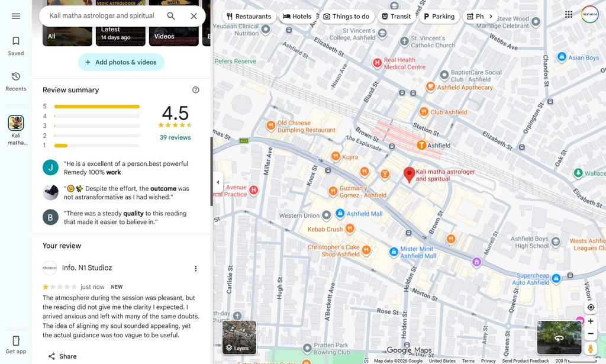
Task: Open Google apps grid
Action: point(569,14)
